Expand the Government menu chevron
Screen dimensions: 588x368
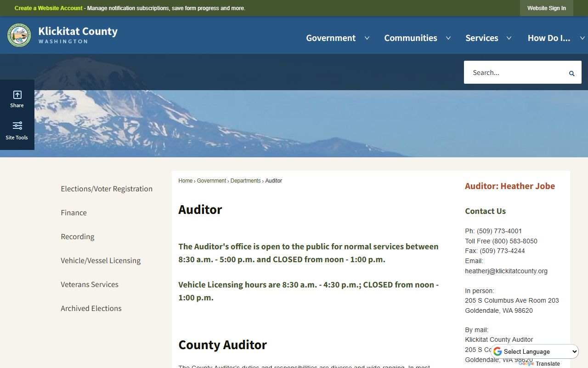(367, 38)
